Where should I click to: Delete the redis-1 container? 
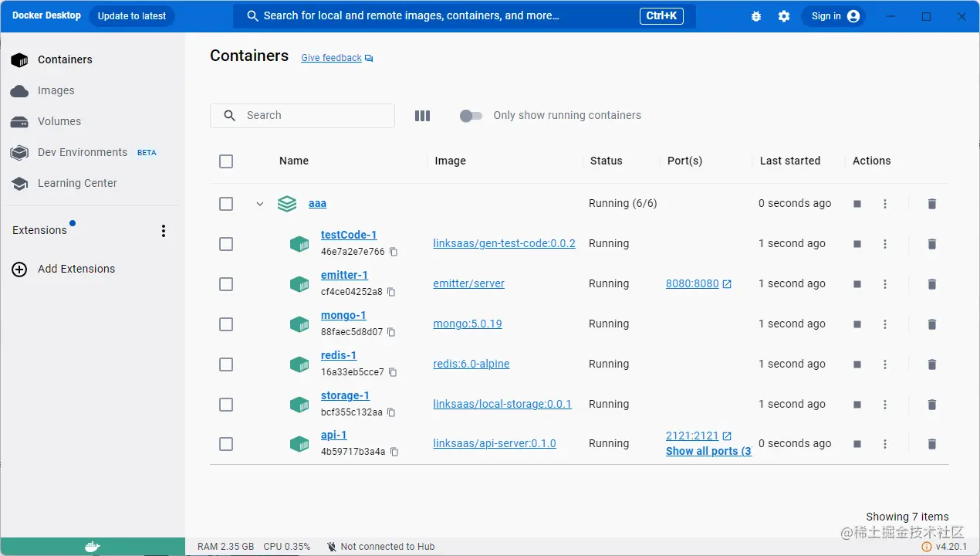pos(931,364)
